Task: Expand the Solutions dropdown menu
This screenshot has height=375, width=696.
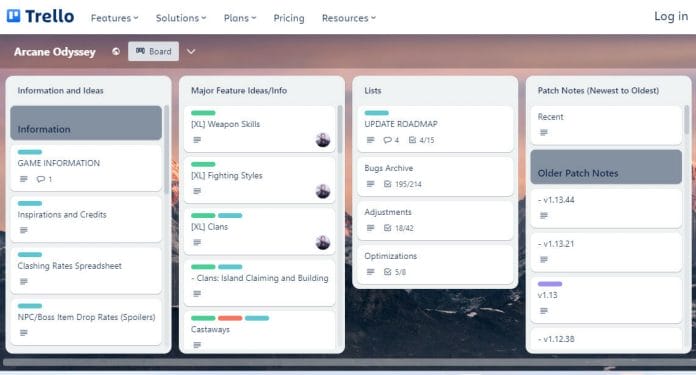Action: 181,18
